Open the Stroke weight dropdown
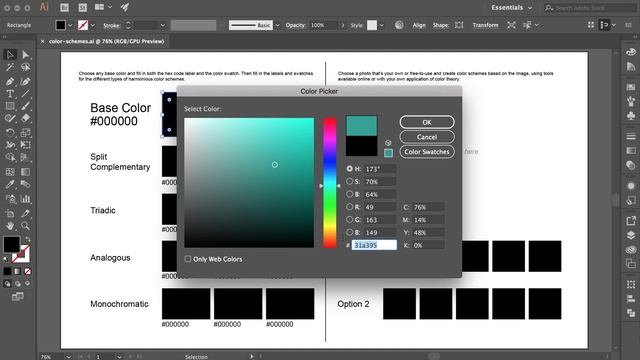The height and width of the screenshot is (360, 640). click(x=162, y=25)
